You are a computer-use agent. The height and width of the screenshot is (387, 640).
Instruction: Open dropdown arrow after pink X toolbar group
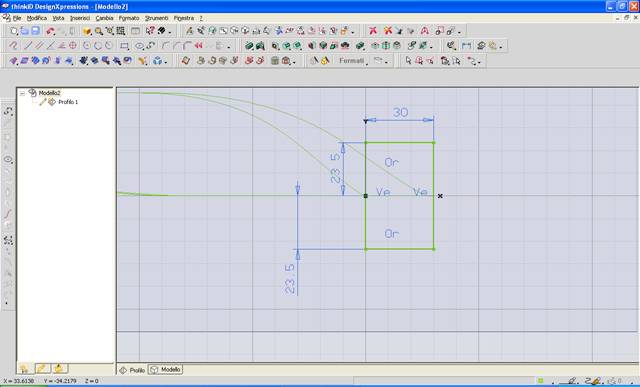click(x=460, y=32)
